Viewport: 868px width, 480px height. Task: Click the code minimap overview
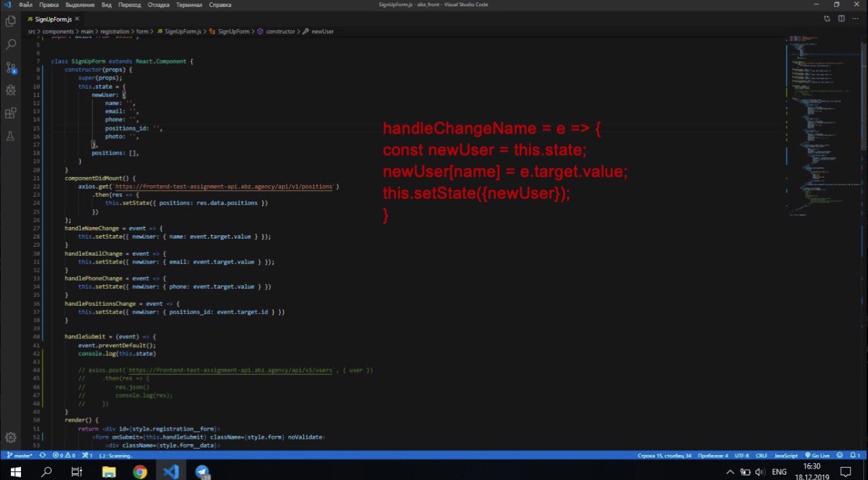[x=817, y=122]
